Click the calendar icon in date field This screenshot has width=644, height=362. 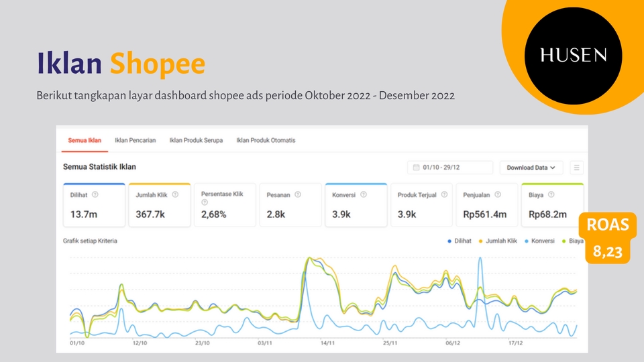point(416,168)
